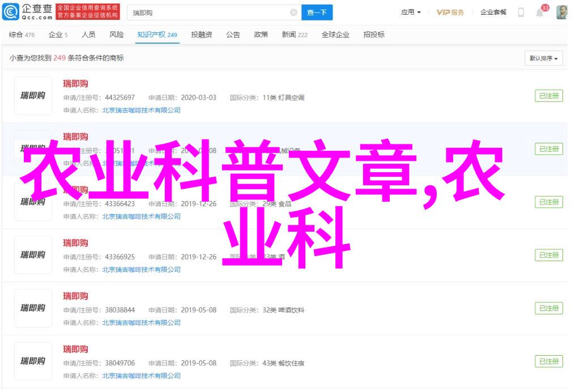Open applicant company link dated 2020-03-03

coord(141,110)
